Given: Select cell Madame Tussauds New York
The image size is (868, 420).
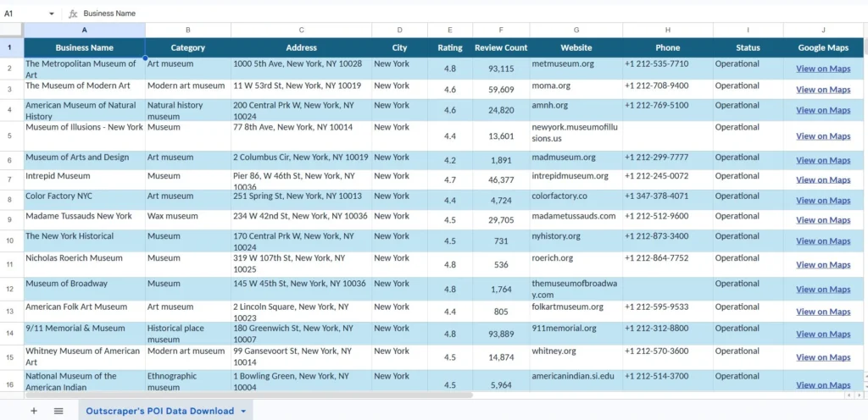Looking at the screenshot, I should click(x=85, y=220).
